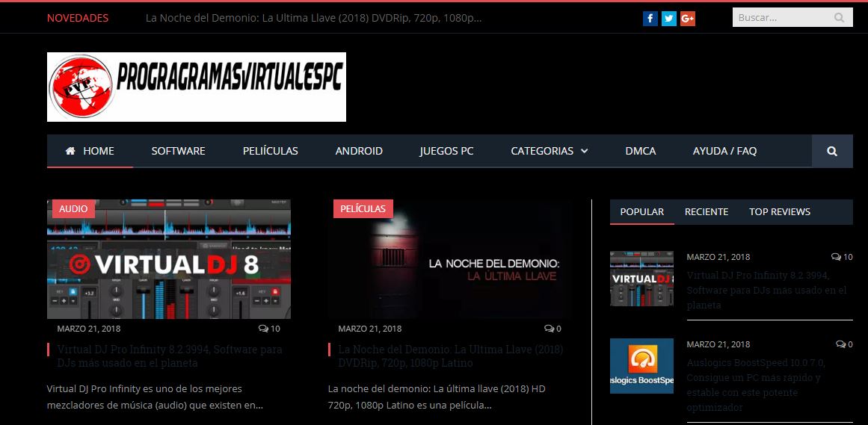This screenshot has width=868, height=425.
Task: Open the Google Plus social icon
Action: point(688,18)
